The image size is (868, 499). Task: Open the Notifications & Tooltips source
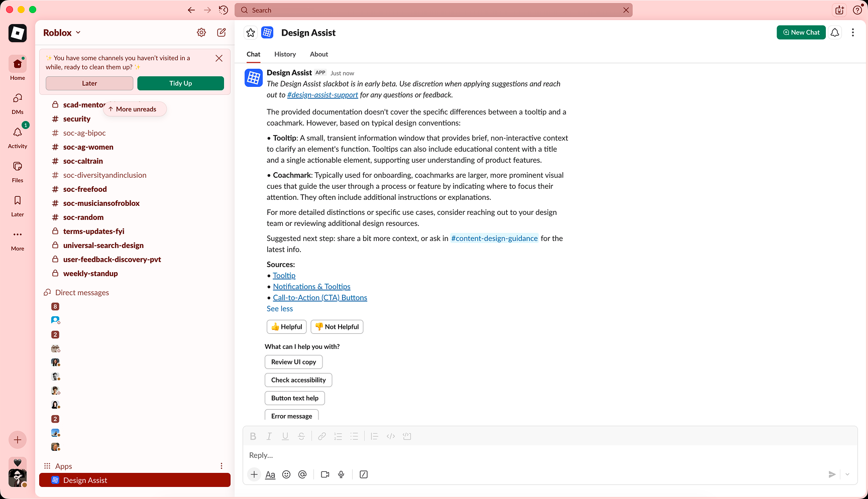pos(312,287)
